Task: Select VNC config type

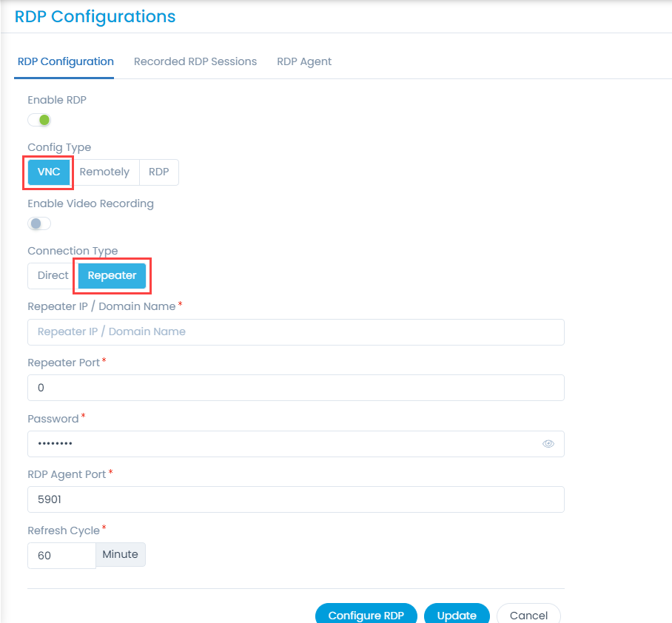Action: 48,172
